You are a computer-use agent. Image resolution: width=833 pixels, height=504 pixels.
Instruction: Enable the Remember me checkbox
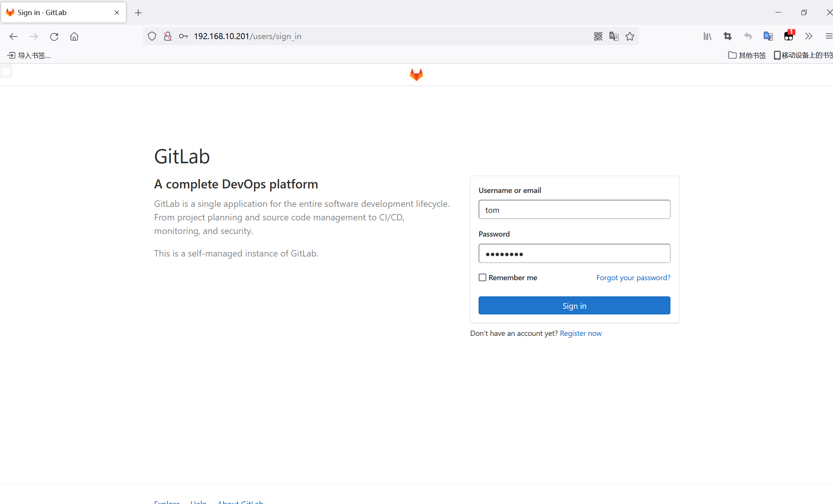pos(482,278)
